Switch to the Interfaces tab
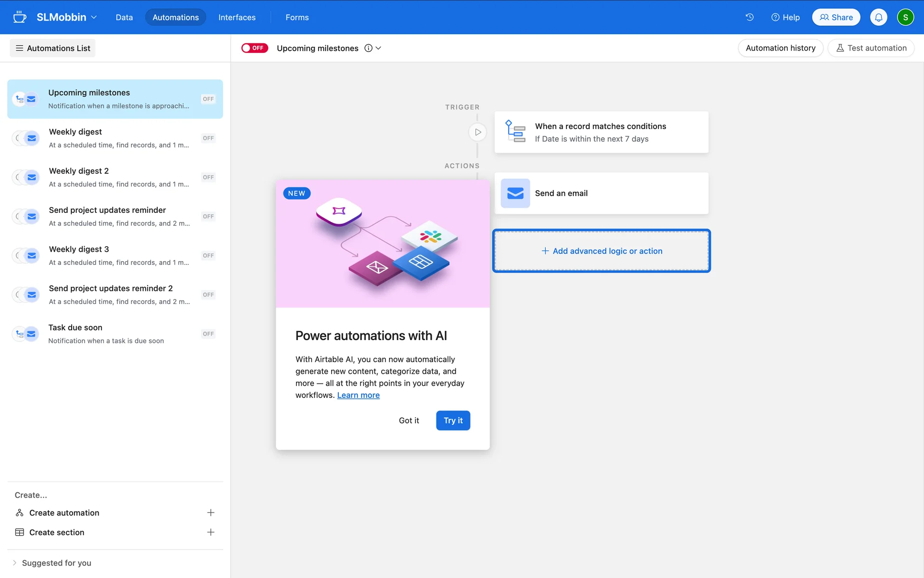This screenshot has width=924, height=578. pos(237,17)
